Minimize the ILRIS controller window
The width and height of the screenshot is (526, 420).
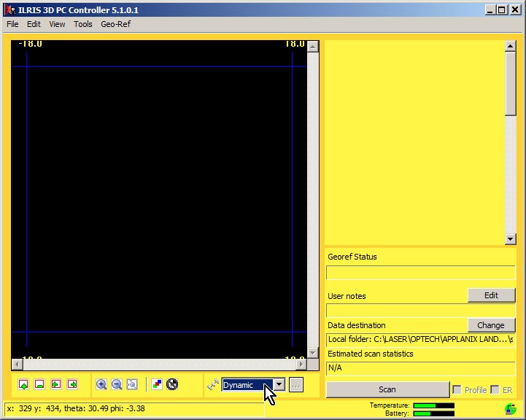(x=490, y=9)
